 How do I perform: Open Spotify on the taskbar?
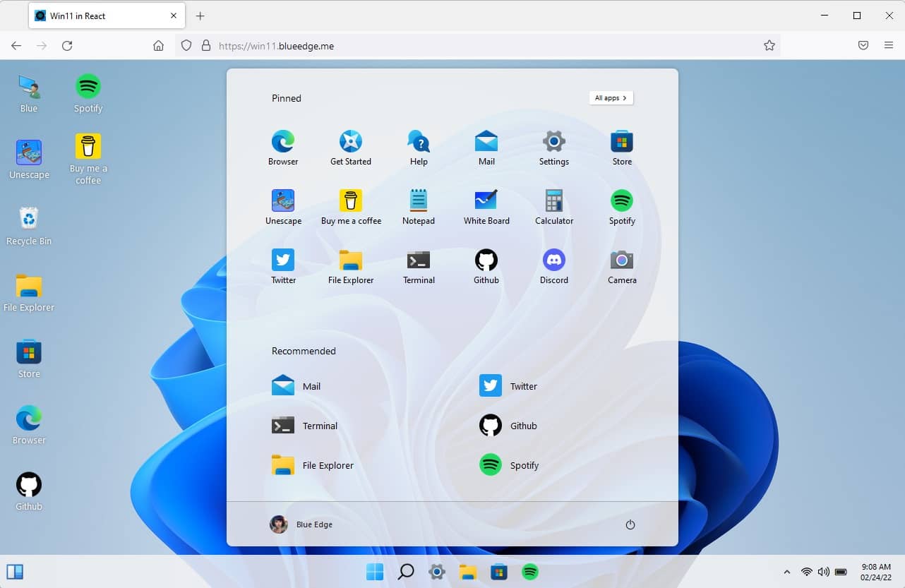pyautogui.click(x=530, y=572)
